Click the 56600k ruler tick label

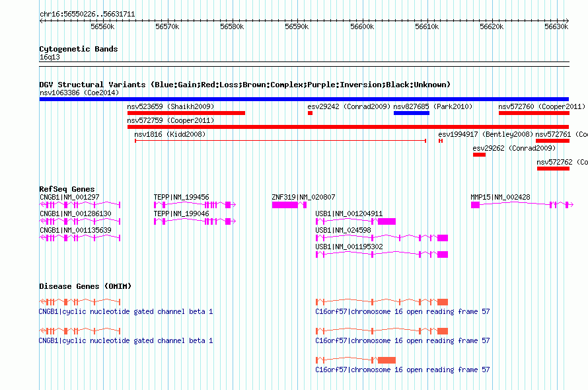(362, 26)
